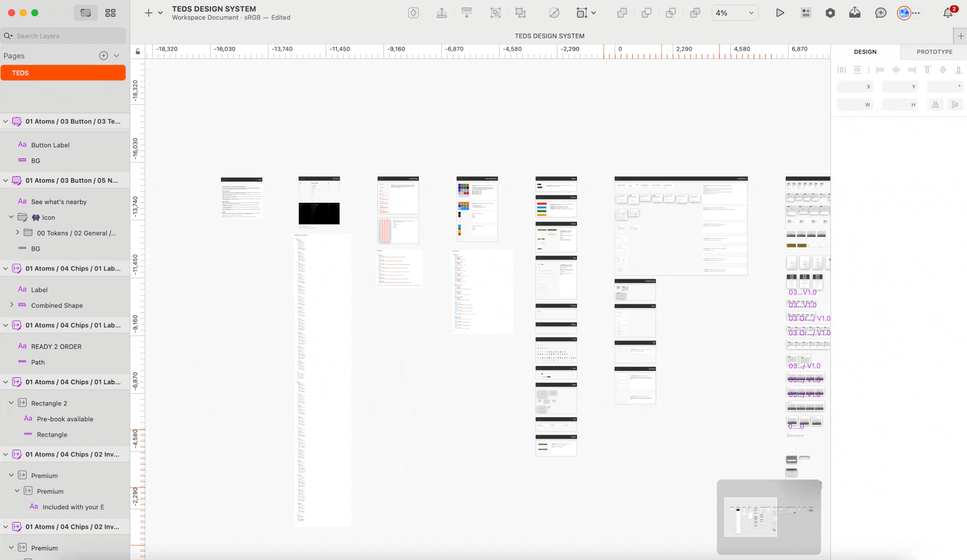Select the TEDS page
Image resolution: width=967 pixels, height=560 pixels.
coord(63,73)
